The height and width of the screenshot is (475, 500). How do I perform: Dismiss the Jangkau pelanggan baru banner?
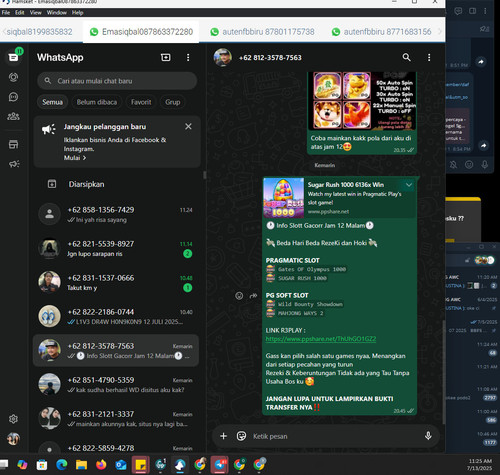[x=188, y=126]
